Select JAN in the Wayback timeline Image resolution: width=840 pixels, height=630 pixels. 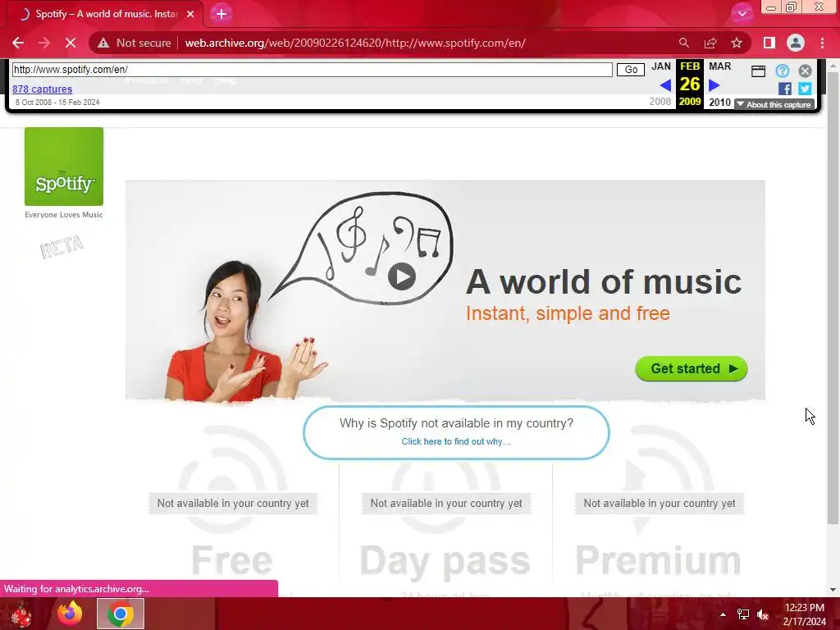(661, 66)
